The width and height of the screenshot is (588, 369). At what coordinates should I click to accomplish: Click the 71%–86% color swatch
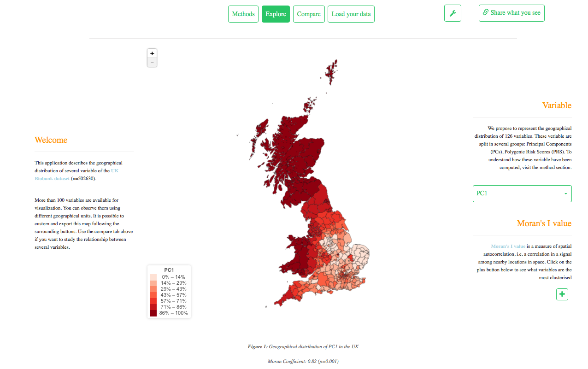coord(153,307)
